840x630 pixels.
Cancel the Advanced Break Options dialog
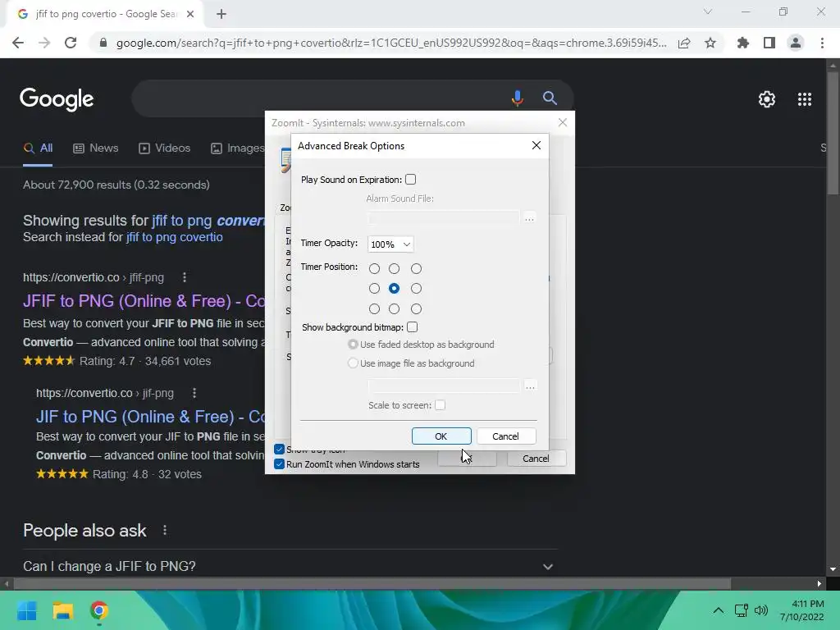505,436
